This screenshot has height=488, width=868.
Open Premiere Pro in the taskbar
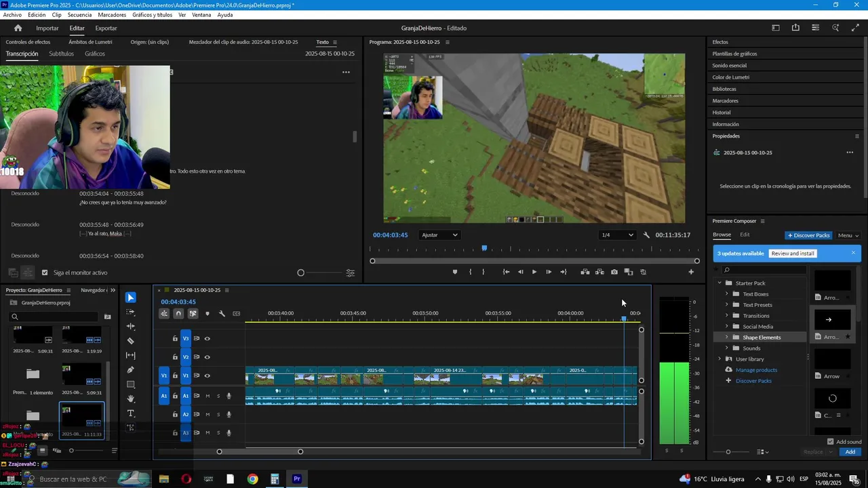296,479
